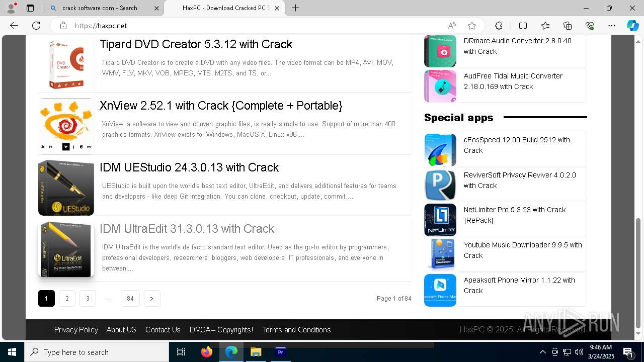
Task: Open Read aloud icon in address bar
Action: point(452,26)
